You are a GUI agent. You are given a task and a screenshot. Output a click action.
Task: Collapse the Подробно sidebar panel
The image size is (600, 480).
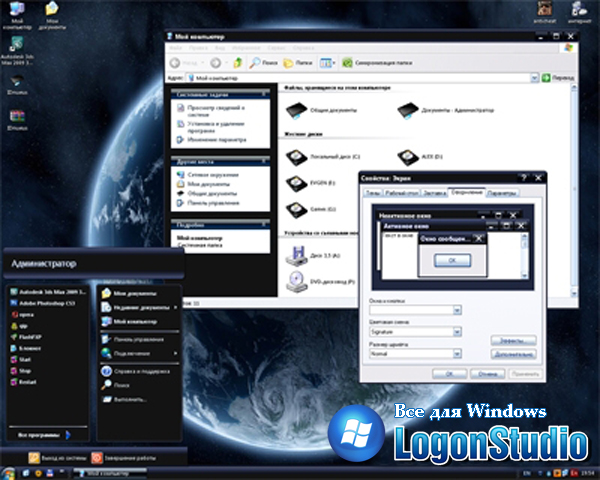[x=264, y=225]
